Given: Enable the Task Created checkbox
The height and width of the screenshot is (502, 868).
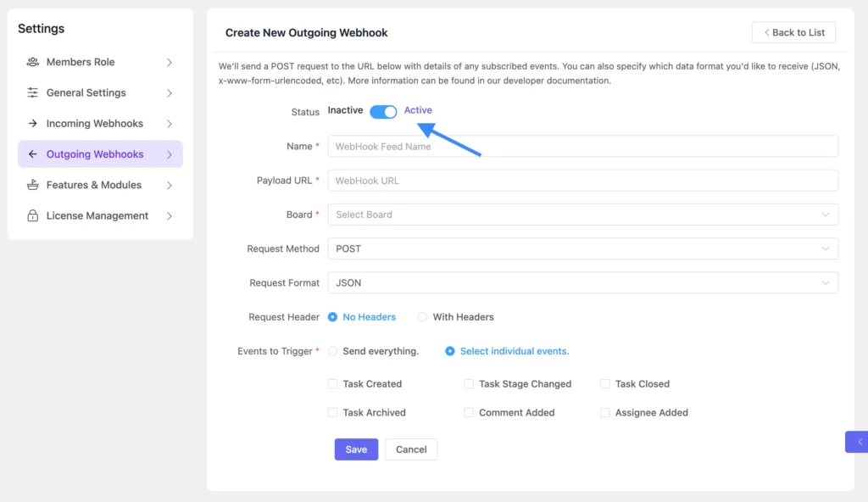Looking at the screenshot, I should 333,384.
